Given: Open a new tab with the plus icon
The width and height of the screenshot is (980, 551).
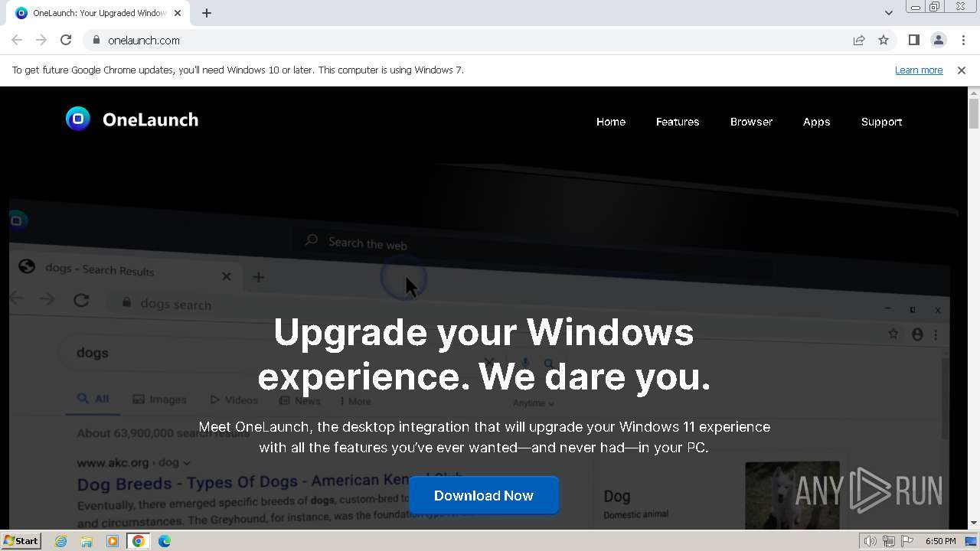Looking at the screenshot, I should click(x=207, y=13).
